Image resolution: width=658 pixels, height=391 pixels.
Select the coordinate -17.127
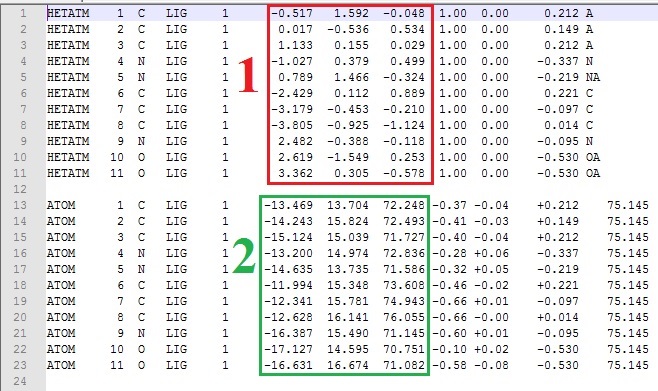(289, 349)
